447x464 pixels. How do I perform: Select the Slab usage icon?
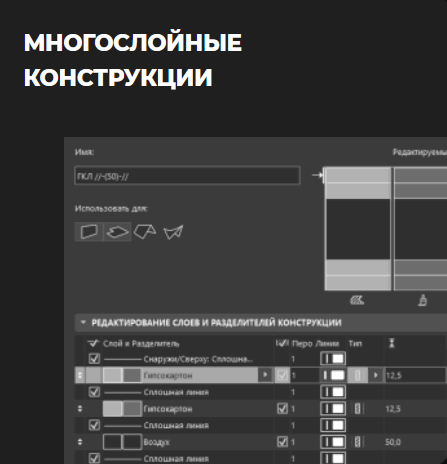pos(117,232)
